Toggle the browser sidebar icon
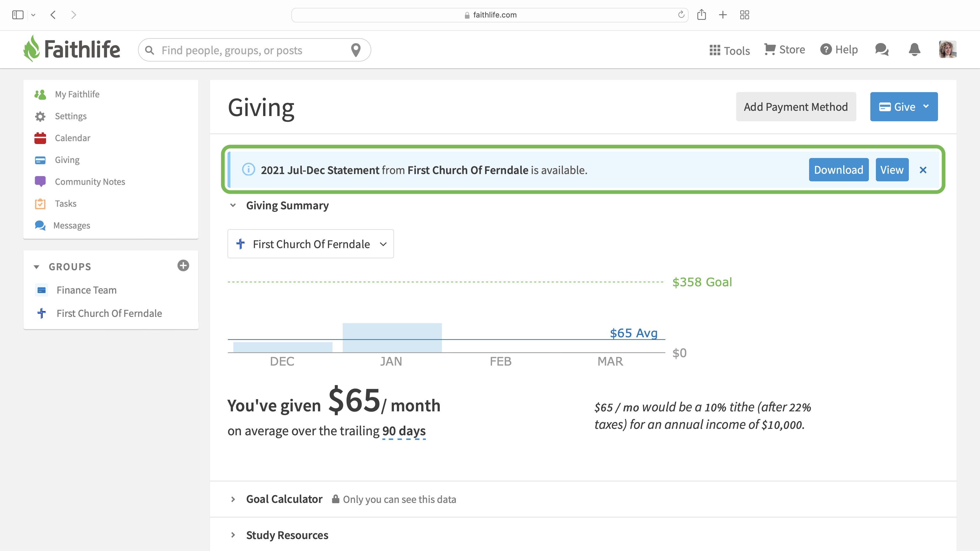Screen dimensions: 980x551 click(x=17, y=15)
